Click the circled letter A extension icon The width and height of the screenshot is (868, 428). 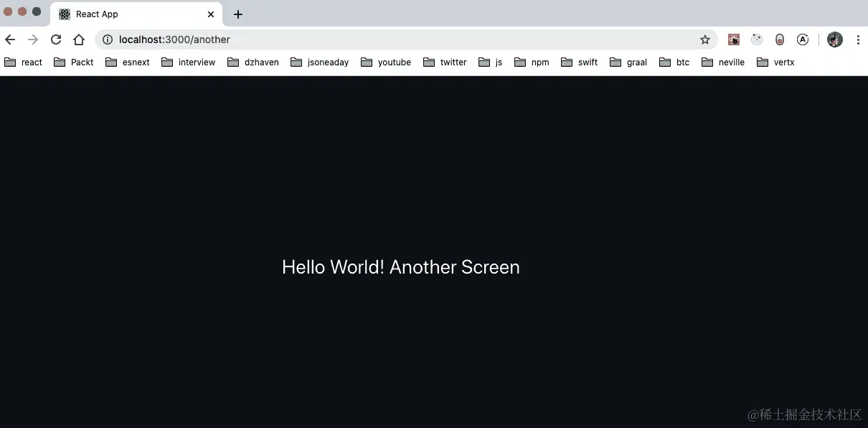(x=803, y=39)
